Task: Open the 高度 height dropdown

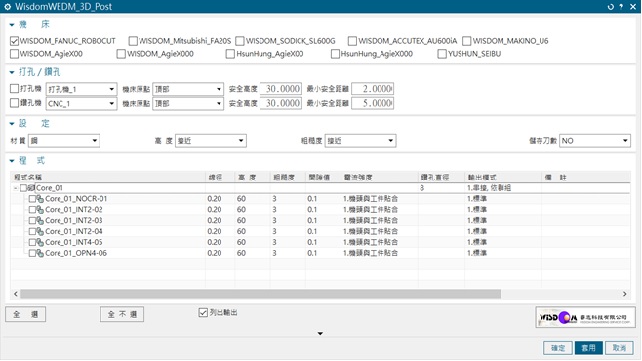Action: coord(210,141)
